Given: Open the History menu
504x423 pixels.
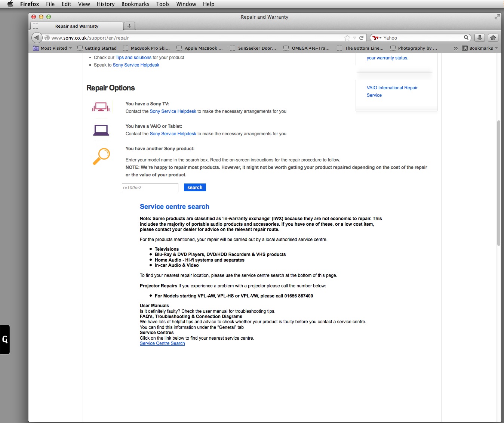Looking at the screenshot, I should pos(105,4).
